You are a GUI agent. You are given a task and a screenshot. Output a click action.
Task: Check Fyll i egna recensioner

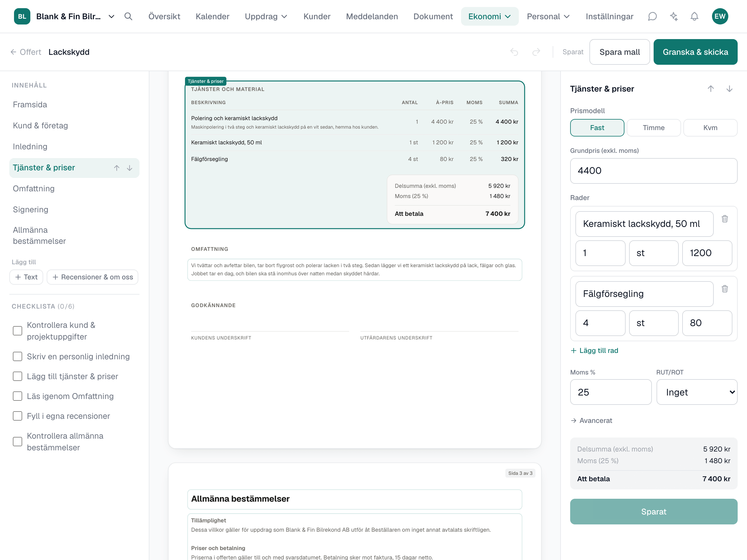tap(17, 416)
